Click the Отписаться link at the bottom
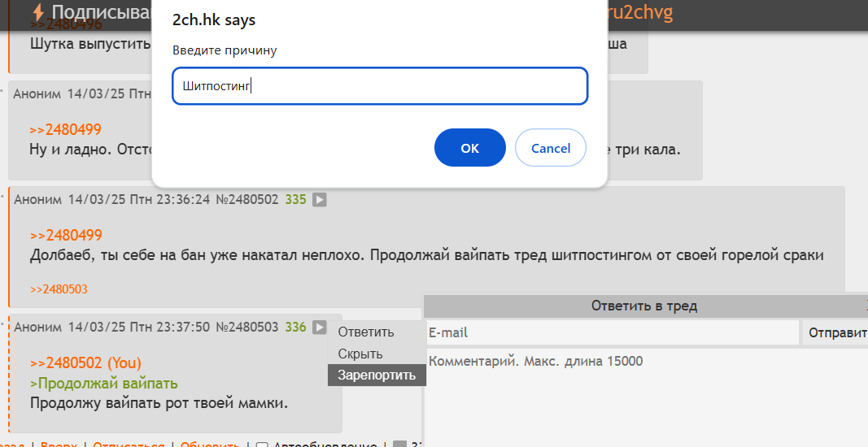 (x=129, y=445)
